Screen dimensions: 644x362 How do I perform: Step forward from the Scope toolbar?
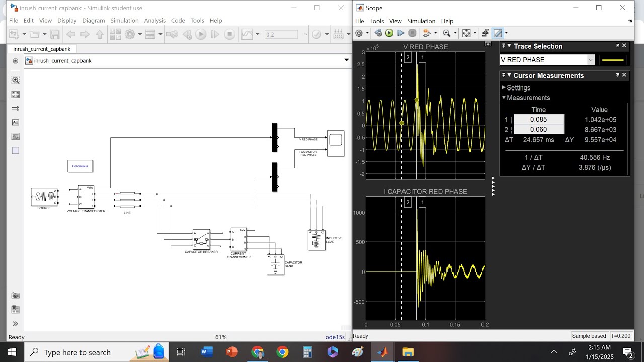401,33
